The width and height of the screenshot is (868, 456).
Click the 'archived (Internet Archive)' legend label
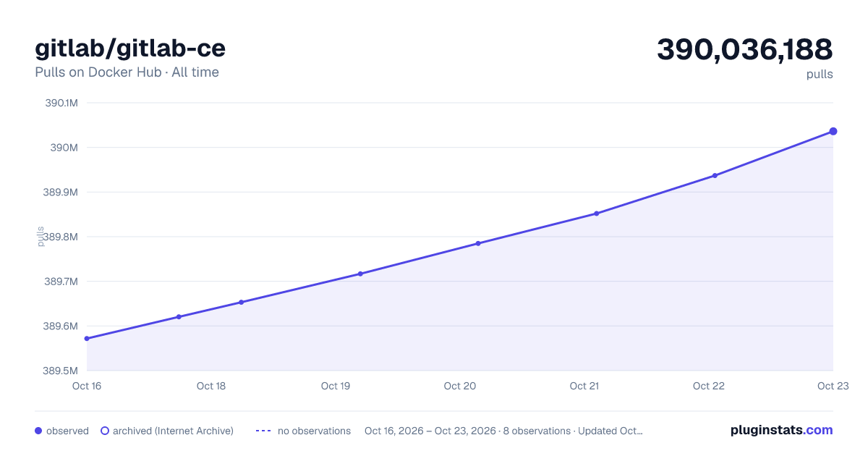point(173,431)
